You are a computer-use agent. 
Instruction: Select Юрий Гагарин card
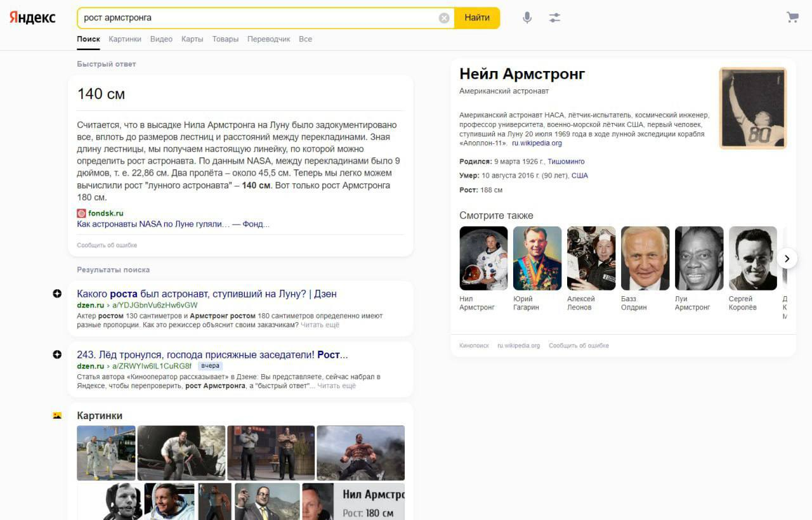(x=537, y=268)
